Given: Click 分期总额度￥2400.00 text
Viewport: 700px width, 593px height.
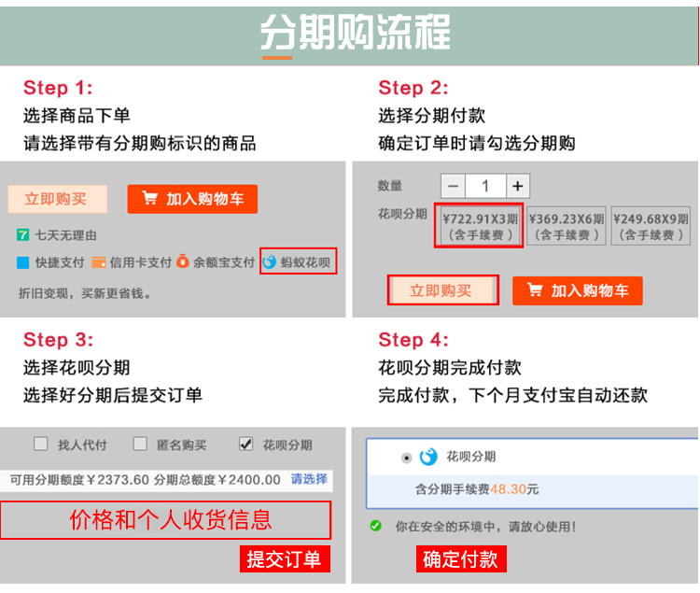Looking at the screenshot, I should (217, 480).
